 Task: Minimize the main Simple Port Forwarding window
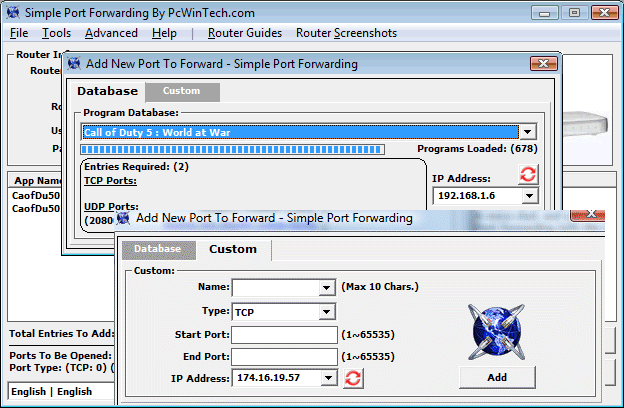point(544,12)
